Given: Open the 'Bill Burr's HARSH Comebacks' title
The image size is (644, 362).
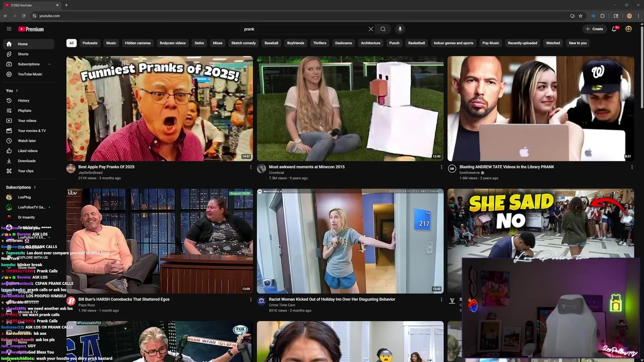Looking at the screenshot, I should coord(124,299).
